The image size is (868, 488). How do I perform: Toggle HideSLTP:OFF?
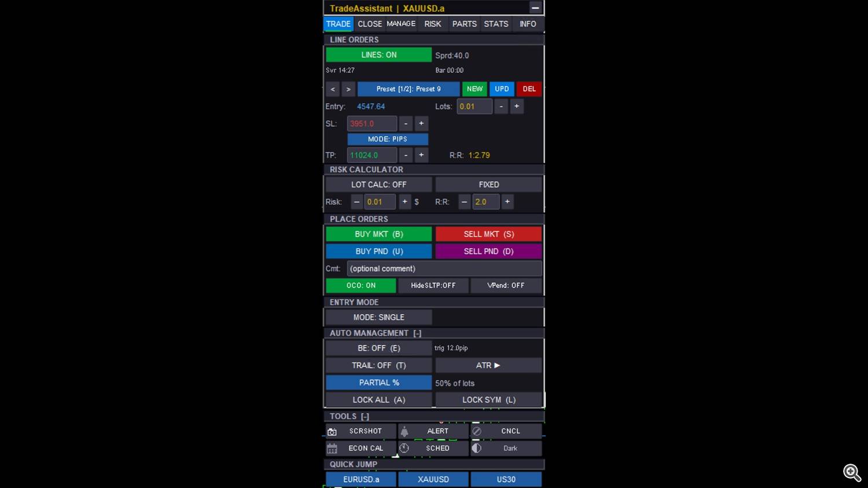(x=433, y=286)
